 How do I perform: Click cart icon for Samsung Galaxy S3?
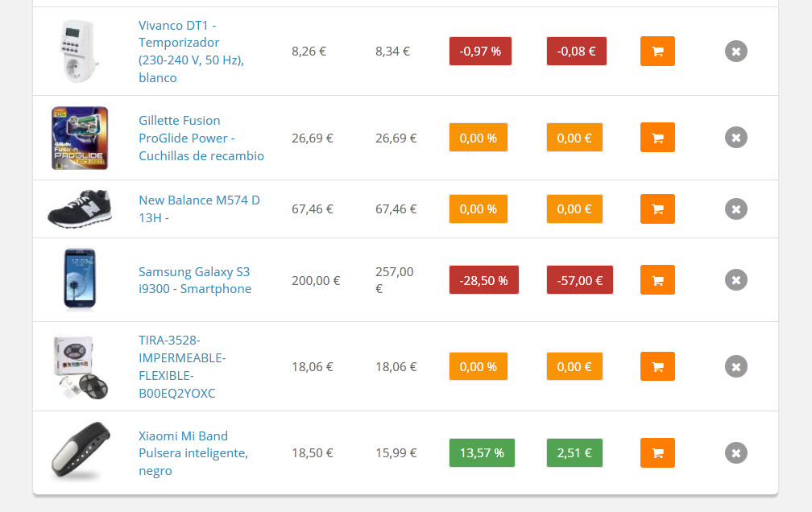(657, 280)
